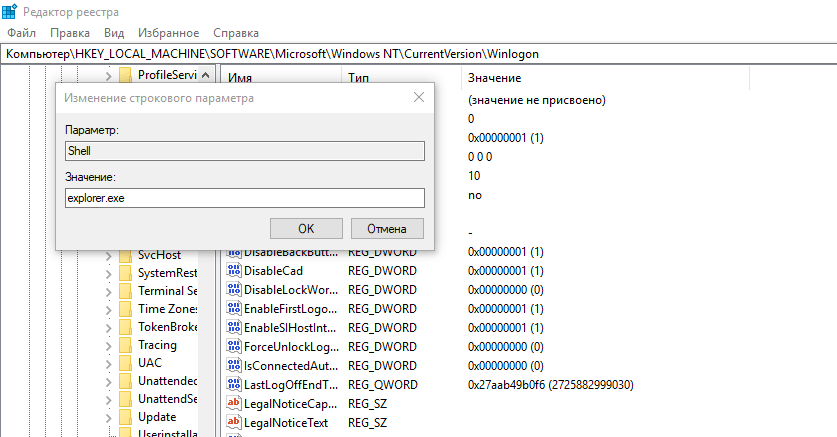Select the LegalNoticeText string icon

[x=233, y=423]
